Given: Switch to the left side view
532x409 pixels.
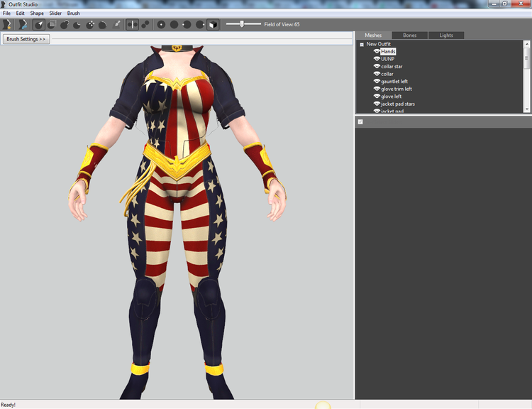Looking at the screenshot, I should [187, 24].
